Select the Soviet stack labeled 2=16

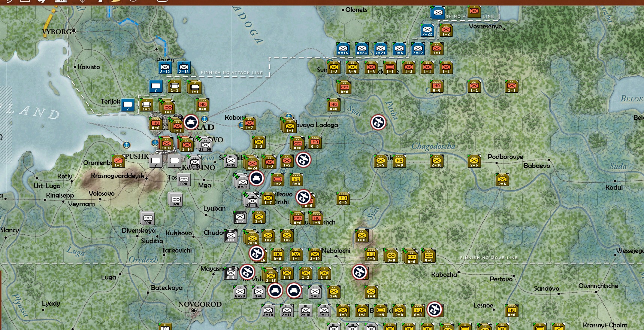pos(252,238)
